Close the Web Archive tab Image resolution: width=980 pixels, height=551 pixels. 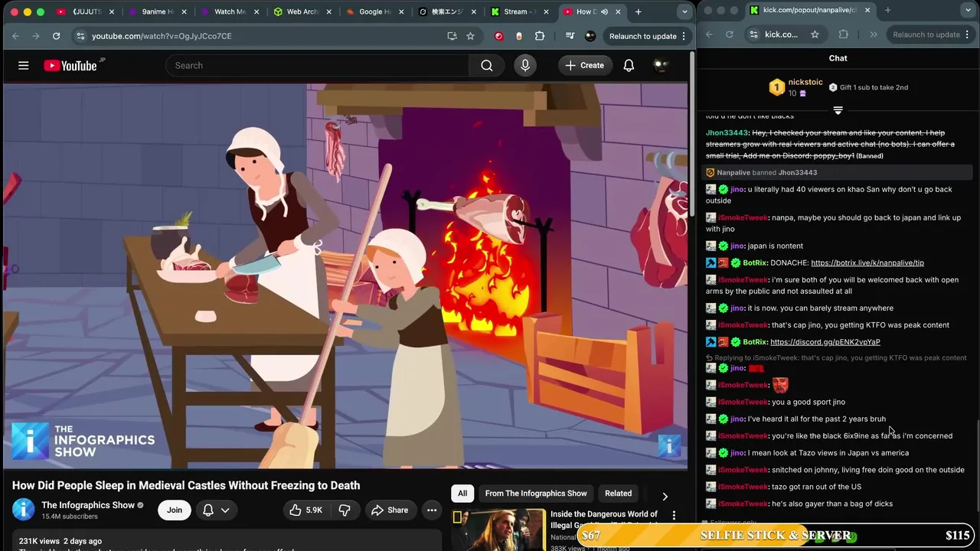(328, 11)
